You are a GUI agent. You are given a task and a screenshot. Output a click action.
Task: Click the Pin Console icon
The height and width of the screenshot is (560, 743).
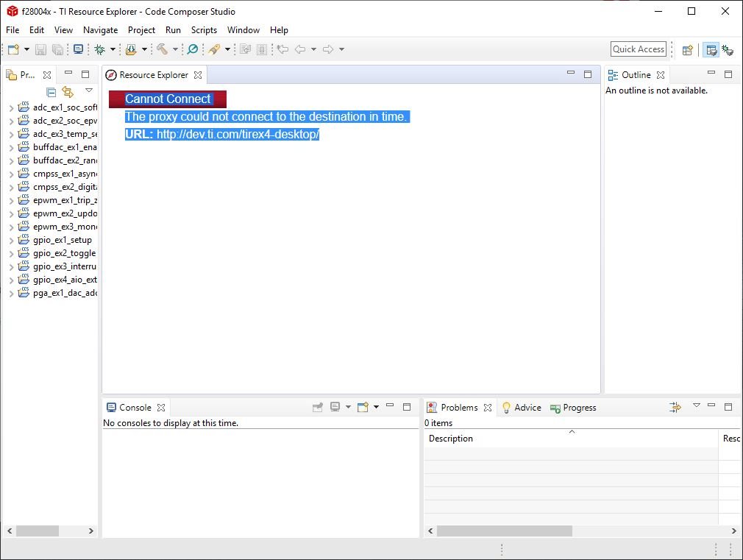pyautogui.click(x=318, y=408)
